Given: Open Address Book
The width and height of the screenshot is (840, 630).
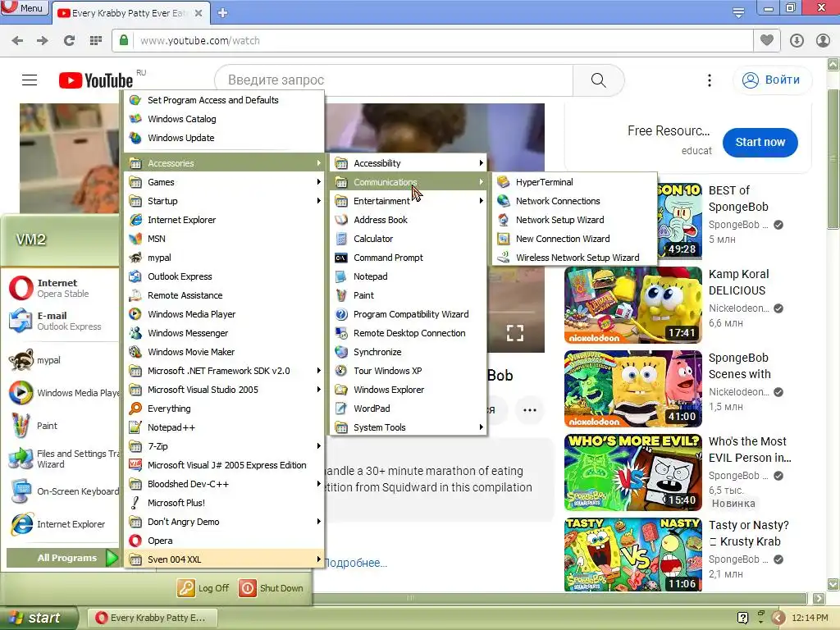Looking at the screenshot, I should tap(409, 220).
